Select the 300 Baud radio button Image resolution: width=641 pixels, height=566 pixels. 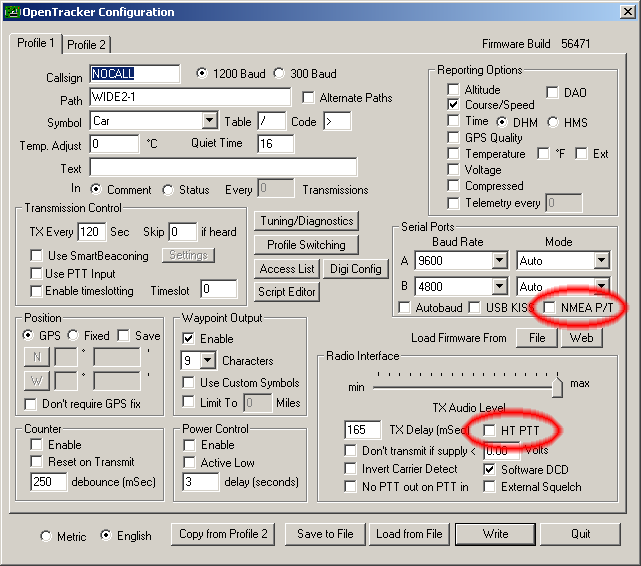pyautogui.click(x=279, y=74)
